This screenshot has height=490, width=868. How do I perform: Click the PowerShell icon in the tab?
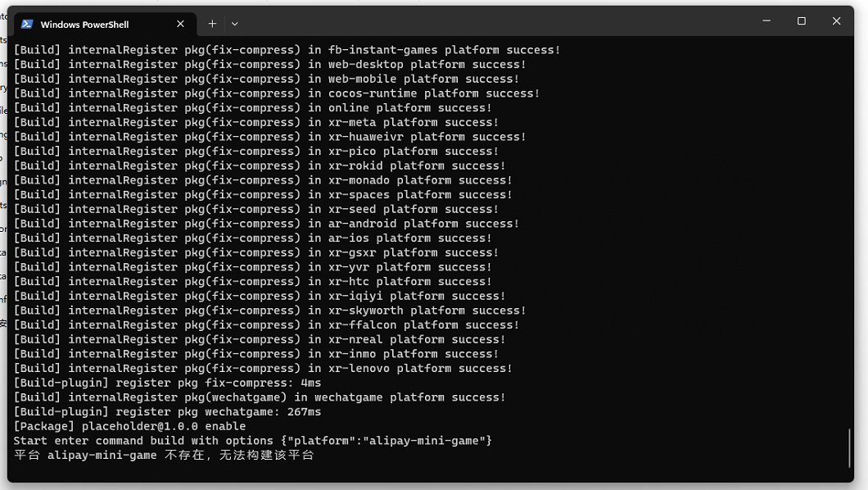[27, 24]
